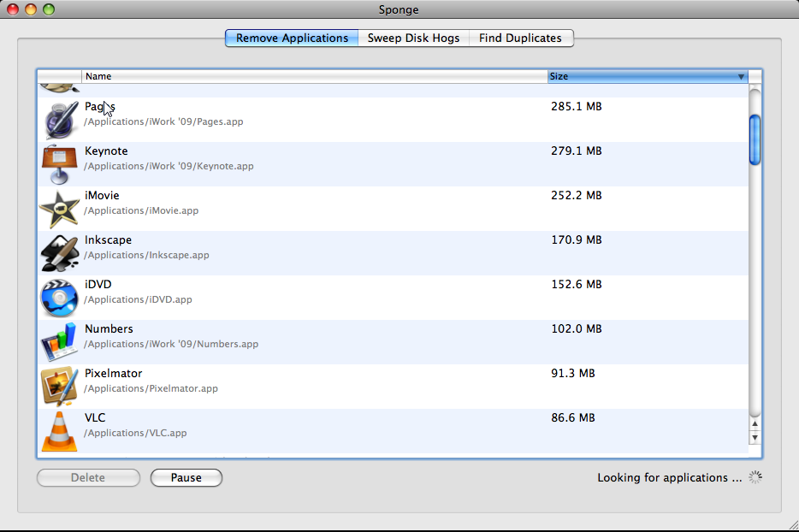Select the Keynote name text
Screen dimensions: 799x532
106,151
